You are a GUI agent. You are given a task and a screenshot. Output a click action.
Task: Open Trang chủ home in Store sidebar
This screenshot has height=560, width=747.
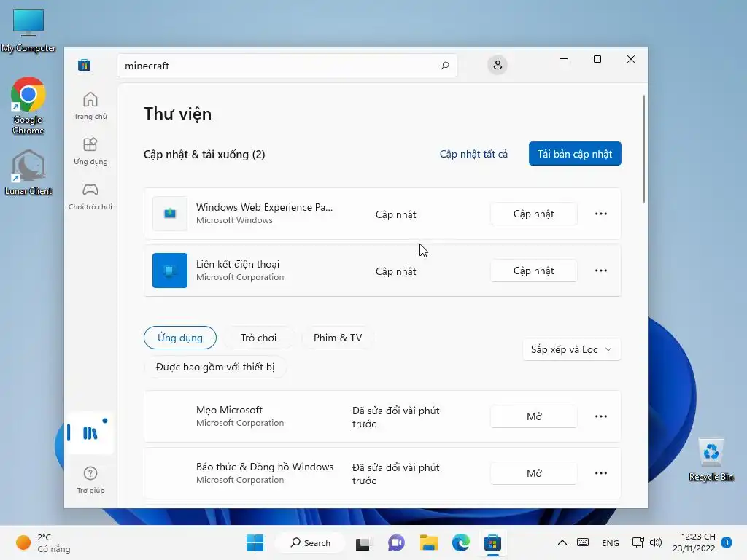90,106
